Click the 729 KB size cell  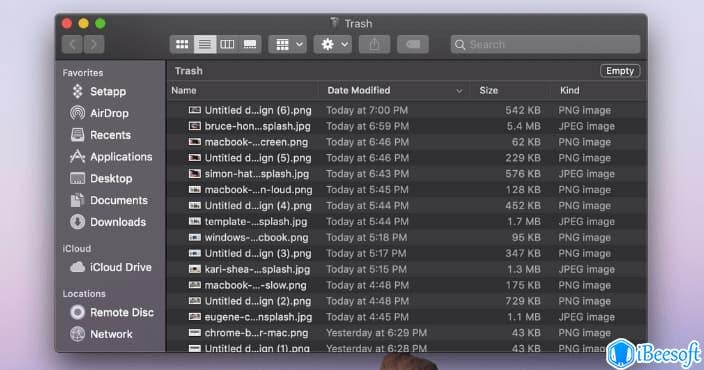click(523, 301)
